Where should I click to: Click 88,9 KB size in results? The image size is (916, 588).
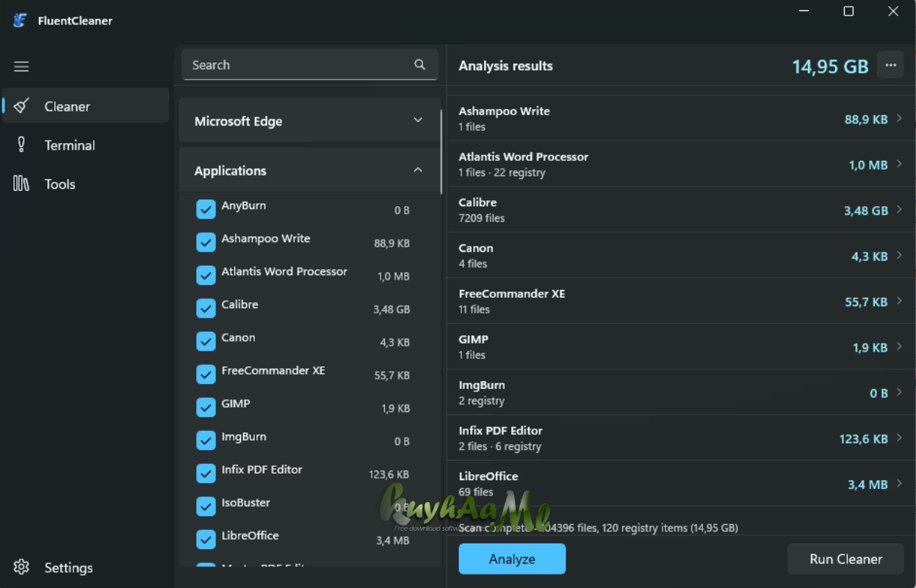tap(866, 119)
